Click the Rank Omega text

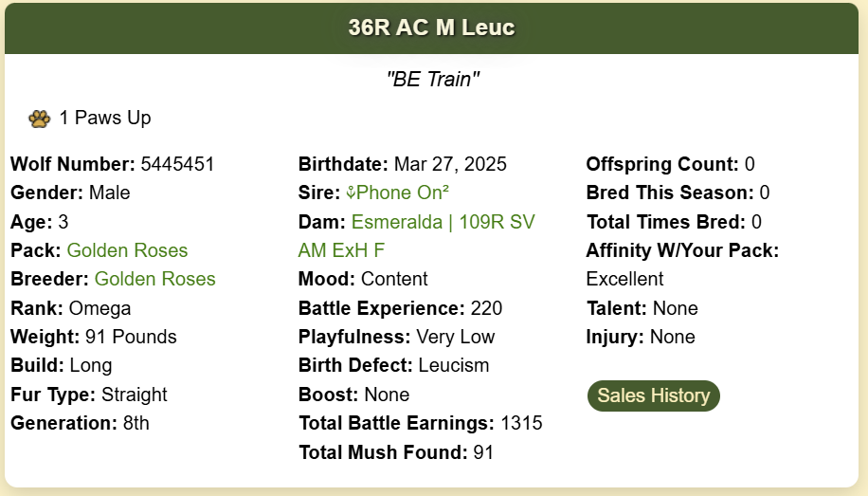[71, 308]
